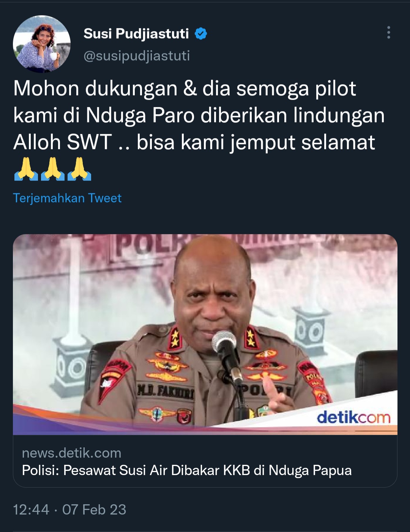This screenshot has width=410, height=532.
Task: Click the blue verified badge icon
Action: [201, 34]
